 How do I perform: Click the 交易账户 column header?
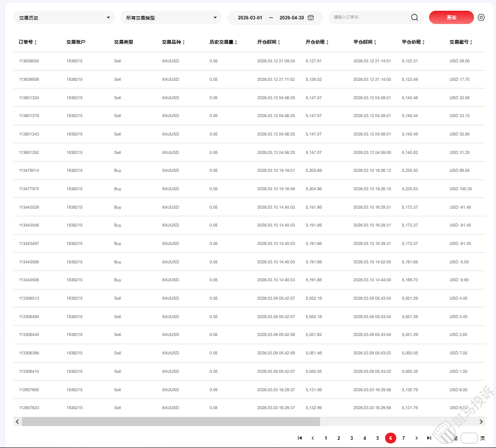pos(76,42)
